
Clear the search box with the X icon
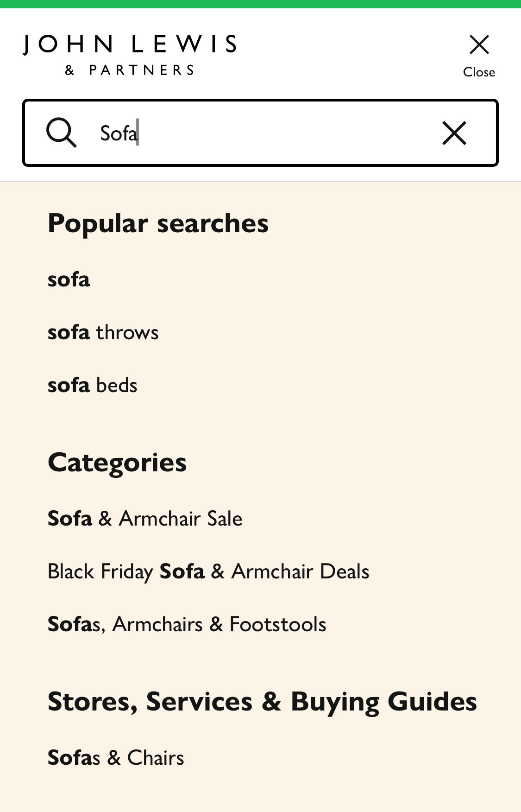click(454, 133)
